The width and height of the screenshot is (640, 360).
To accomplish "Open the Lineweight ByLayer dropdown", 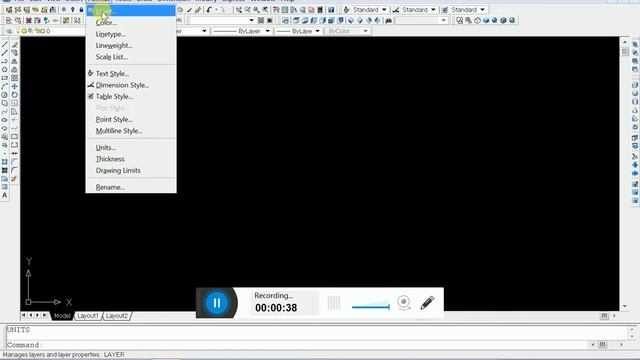I will tap(317, 31).
